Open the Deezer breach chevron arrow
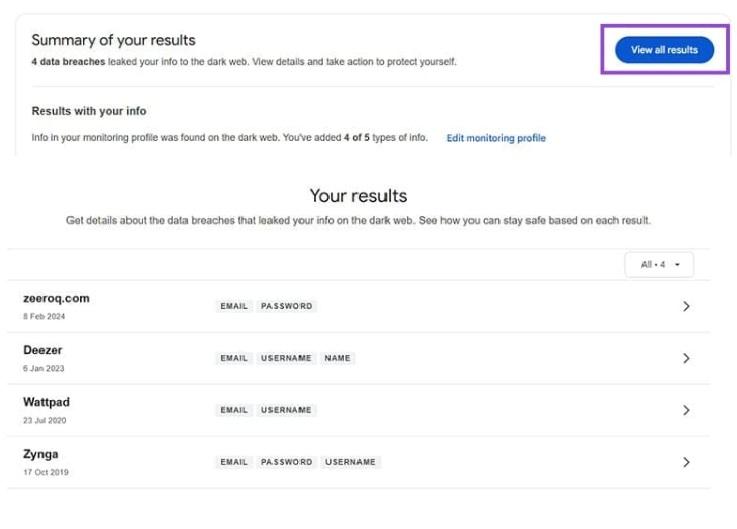The height and width of the screenshot is (529, 737). [x=686, y=358]
